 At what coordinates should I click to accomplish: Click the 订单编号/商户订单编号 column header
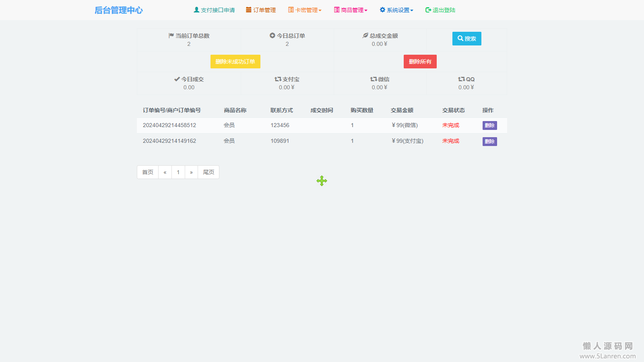(172, 110)
